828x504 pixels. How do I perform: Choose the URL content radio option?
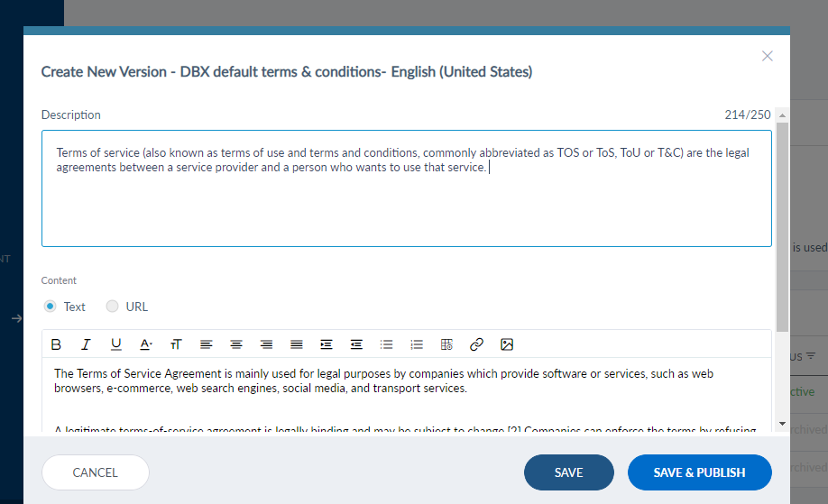(113, 307)
